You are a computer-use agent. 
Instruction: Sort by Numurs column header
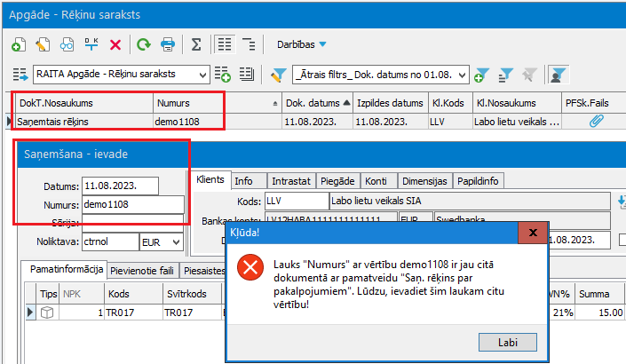point(218,103)
